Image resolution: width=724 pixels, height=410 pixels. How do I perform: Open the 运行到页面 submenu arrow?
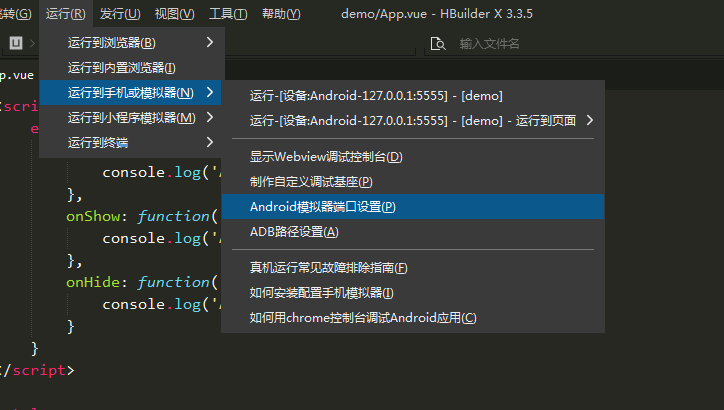pyautogui.click(x=590, y=120)
